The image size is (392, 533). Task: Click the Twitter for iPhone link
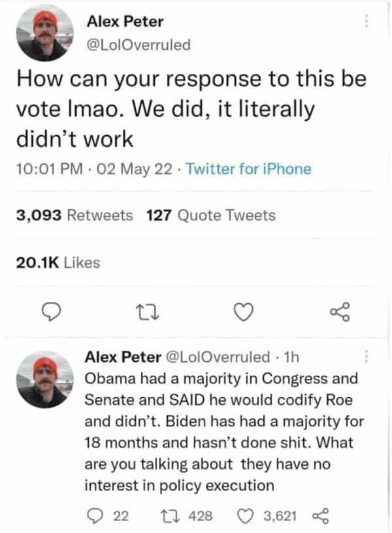coord(248,169)
